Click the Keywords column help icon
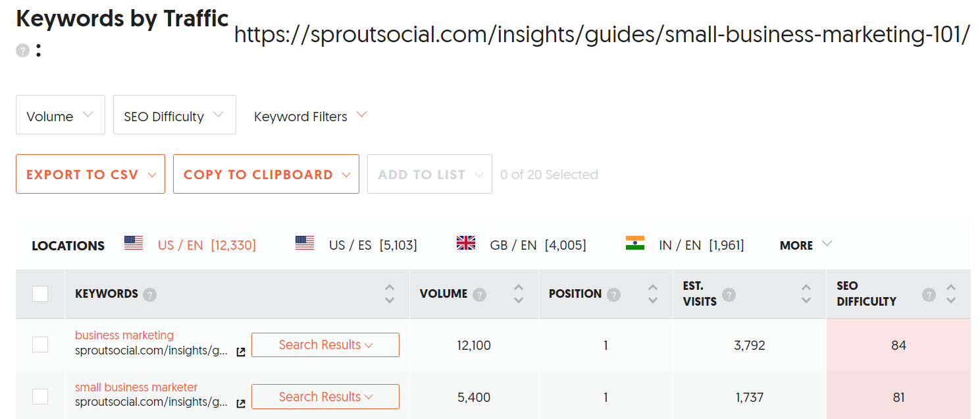Image resolution: width=980 pixels, height=419 pixels. click(150, 294)
